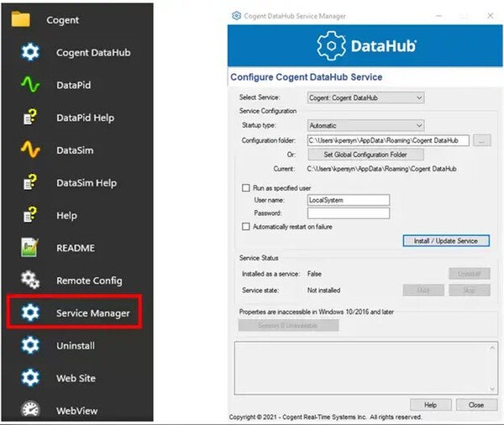
Task: Click the Help menu entry label
Action: click(x=66, y=215)
